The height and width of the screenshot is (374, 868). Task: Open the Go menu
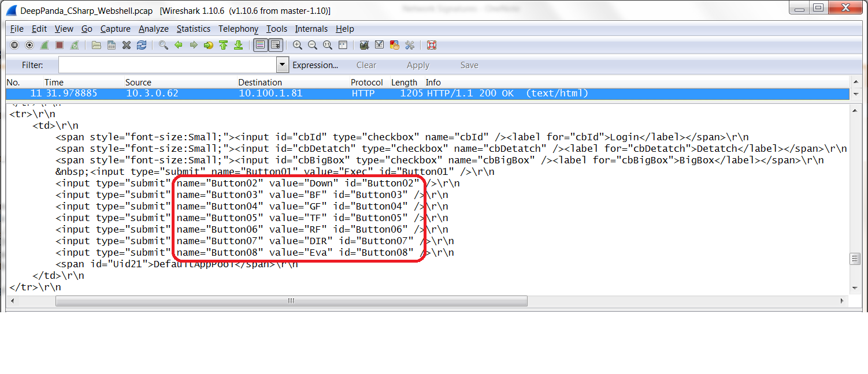click(x=87, y=29)
